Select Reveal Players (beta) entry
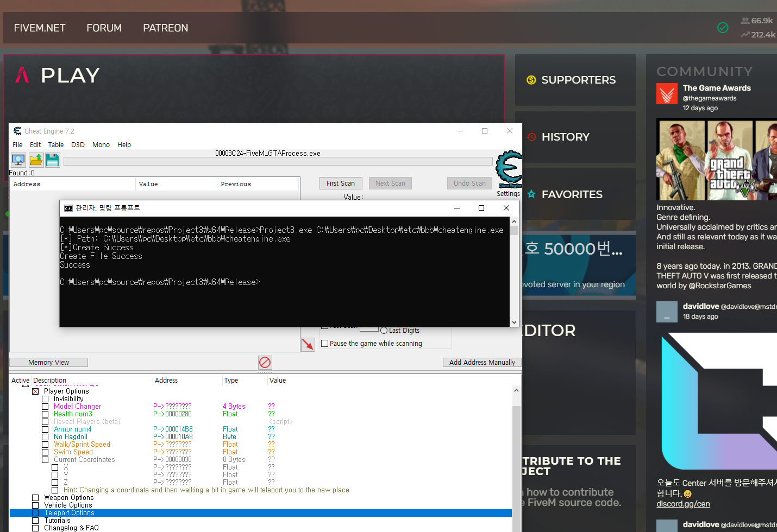Image resolution: width=777 pixels, height=532 pixels. 87,422
